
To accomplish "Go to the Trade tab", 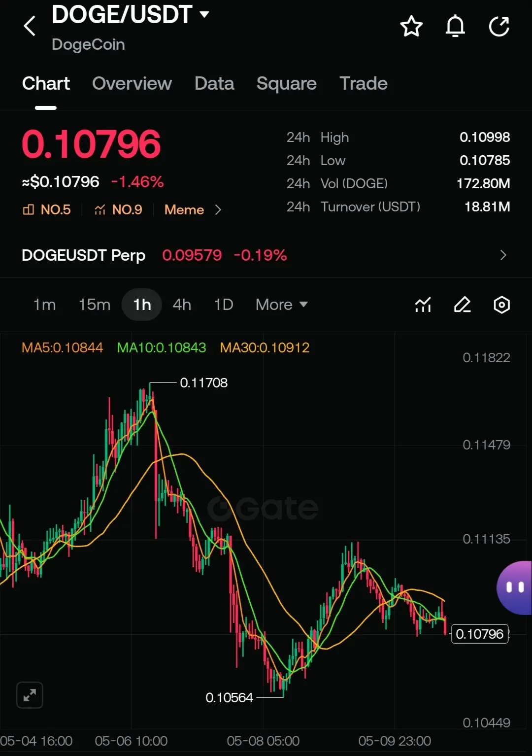I will coord(364,83).
